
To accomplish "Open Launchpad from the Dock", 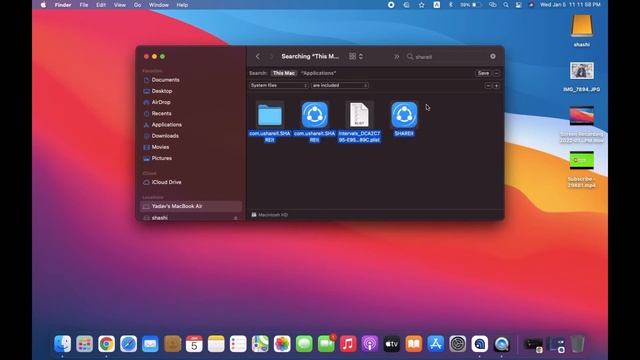I will (x=84, y=344).
